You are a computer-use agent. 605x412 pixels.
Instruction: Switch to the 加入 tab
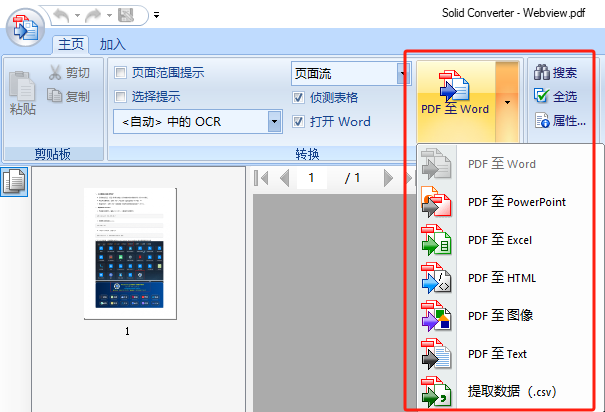coord(113,44)
